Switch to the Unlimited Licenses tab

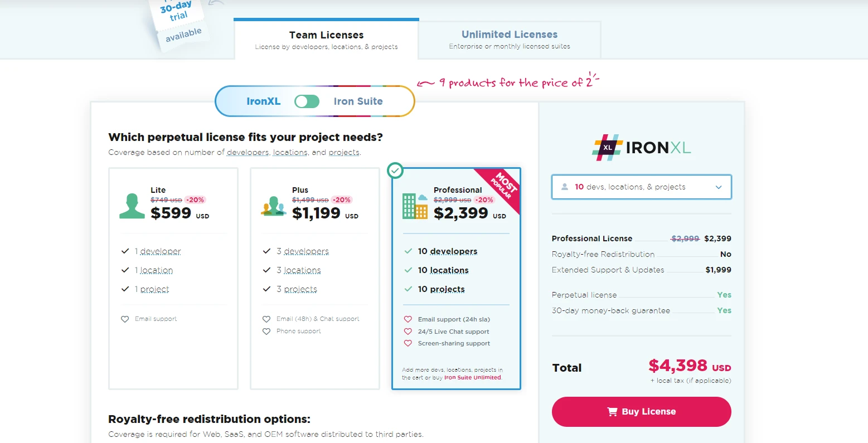510,40
